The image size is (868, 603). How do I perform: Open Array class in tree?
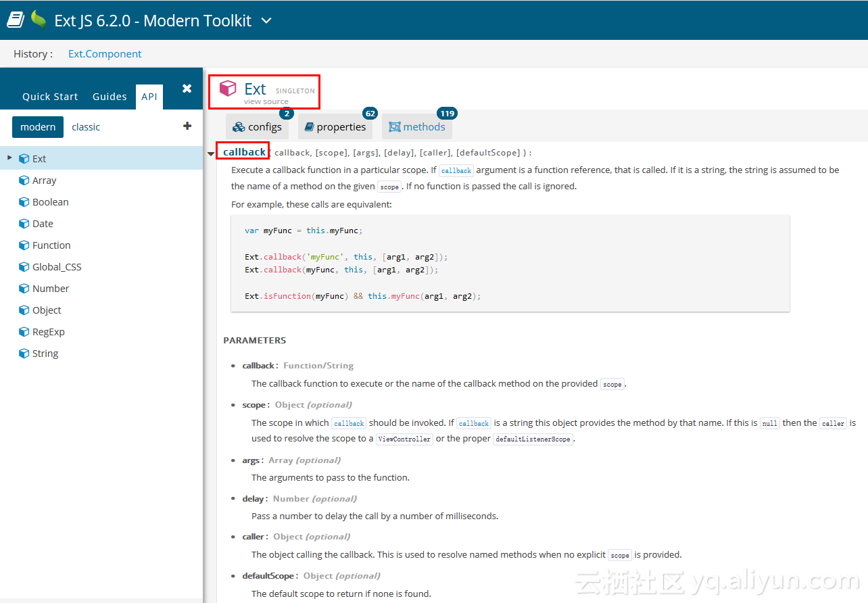(x=44, y=180)
